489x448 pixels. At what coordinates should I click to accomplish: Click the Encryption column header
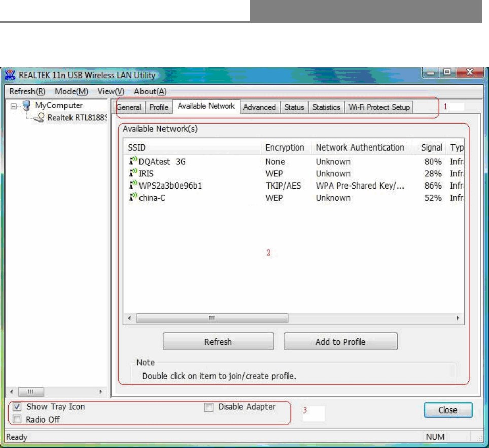point(286,147)
